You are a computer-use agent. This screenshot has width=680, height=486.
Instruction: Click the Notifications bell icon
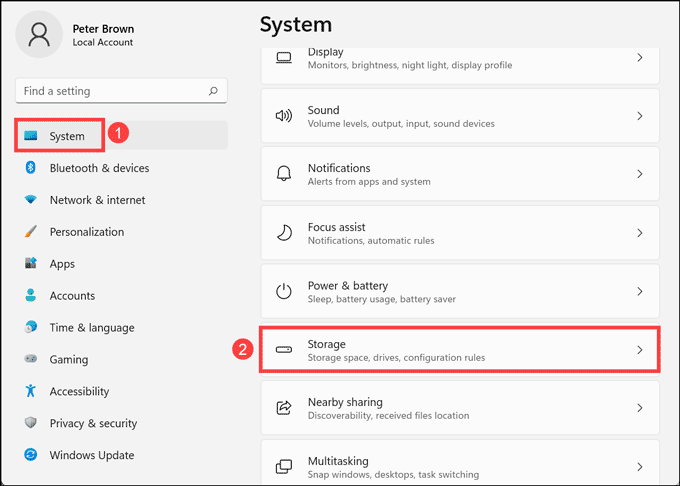[284, 174]
